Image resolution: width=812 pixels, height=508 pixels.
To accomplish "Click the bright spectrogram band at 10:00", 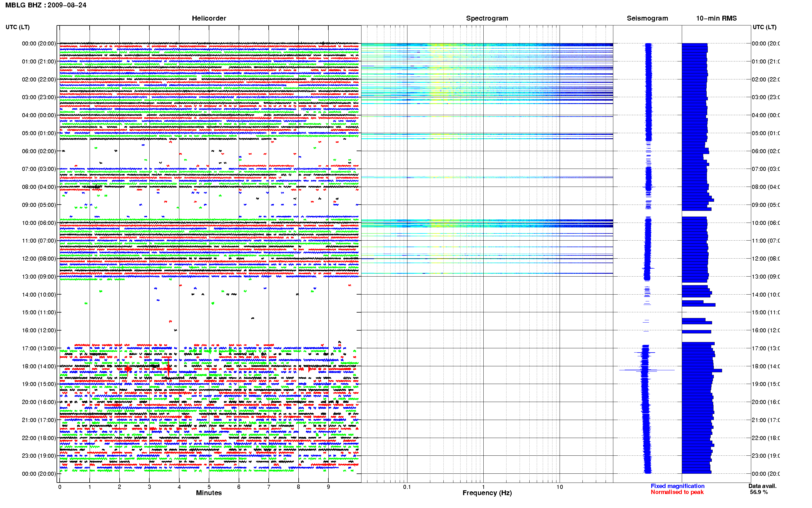I will tap(487, 223).
